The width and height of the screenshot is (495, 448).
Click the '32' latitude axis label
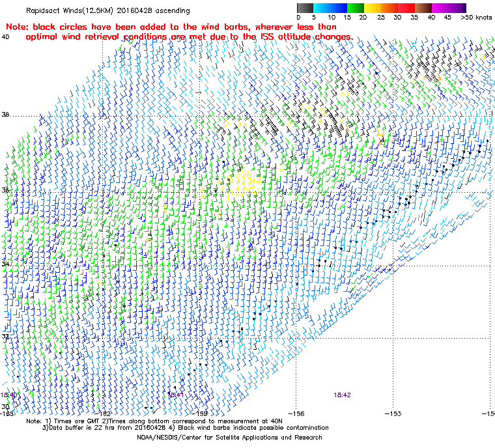coord(5,336)
